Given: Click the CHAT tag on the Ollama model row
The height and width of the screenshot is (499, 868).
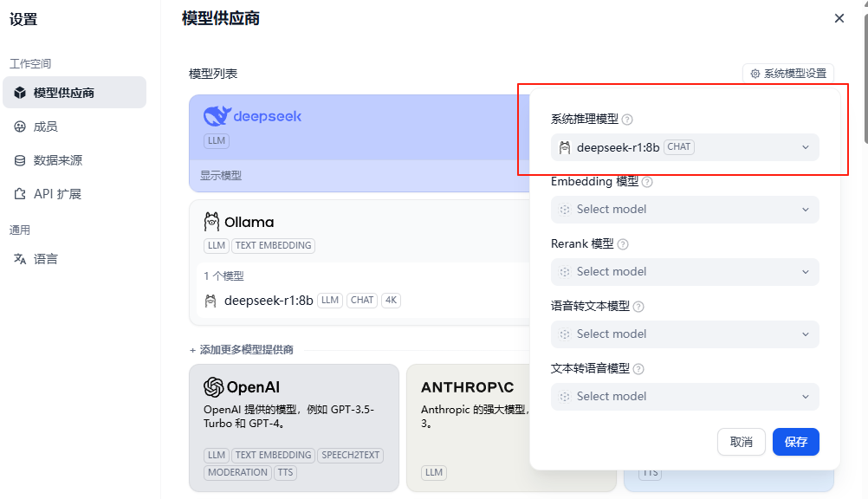Looking at the screenshot, I should pyautogui.click(x=362, y=300).
